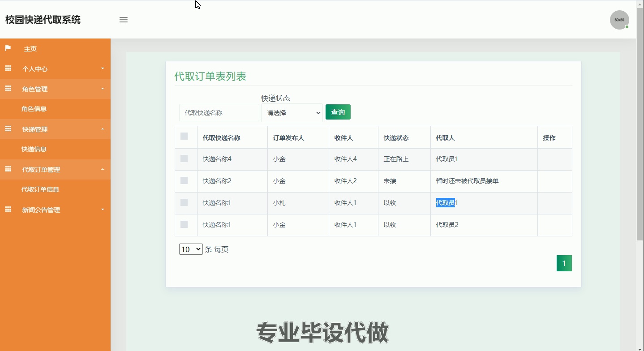
Task: Open the 80x80 user avatar at top right
Action: [619, 20]
